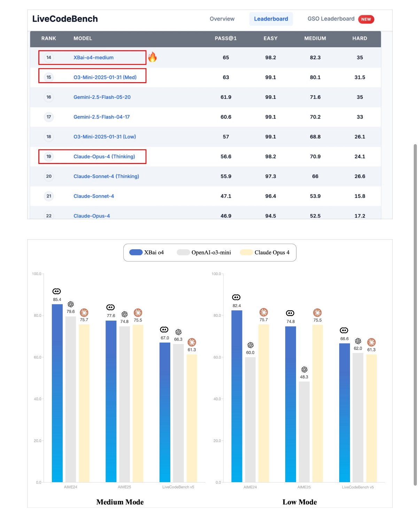Image resolution: width=420 pixels, height=518 pixels.
Task: Switch to the Overview tab
Action: tap(222, 19)
